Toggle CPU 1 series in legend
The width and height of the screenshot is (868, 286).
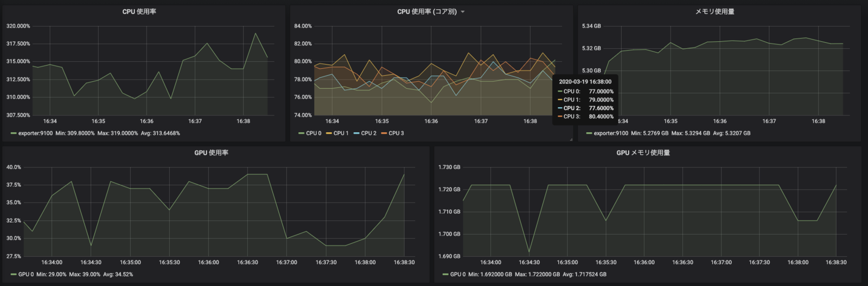pyautogui.click(x=341, y=133)
